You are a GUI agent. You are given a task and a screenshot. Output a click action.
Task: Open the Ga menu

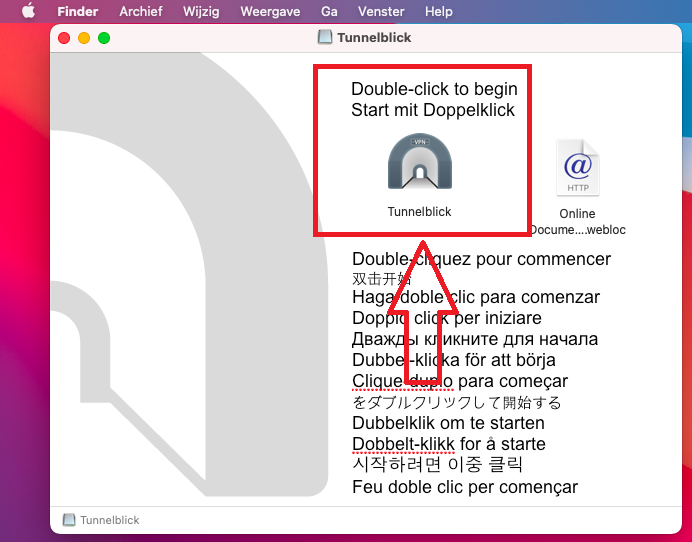(329, 11)
